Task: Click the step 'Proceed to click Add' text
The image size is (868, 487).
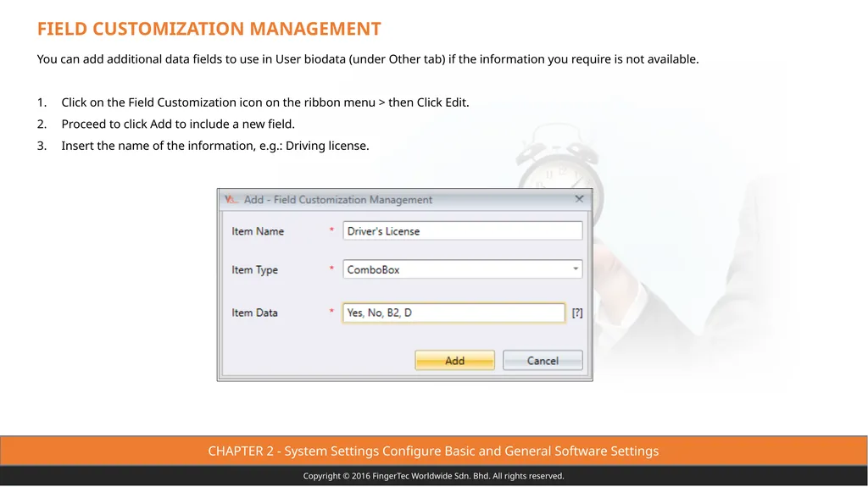Action: pos(178,124)
